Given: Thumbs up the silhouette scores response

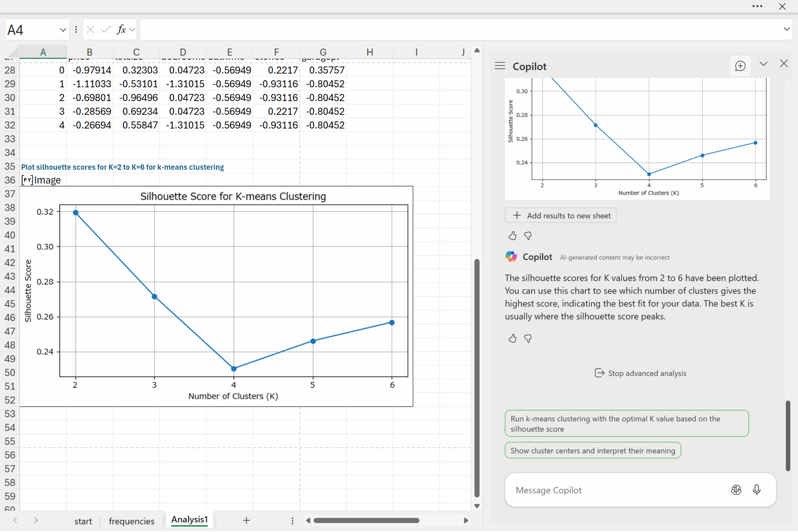Looking at the screenshot, I should (512, 338).
